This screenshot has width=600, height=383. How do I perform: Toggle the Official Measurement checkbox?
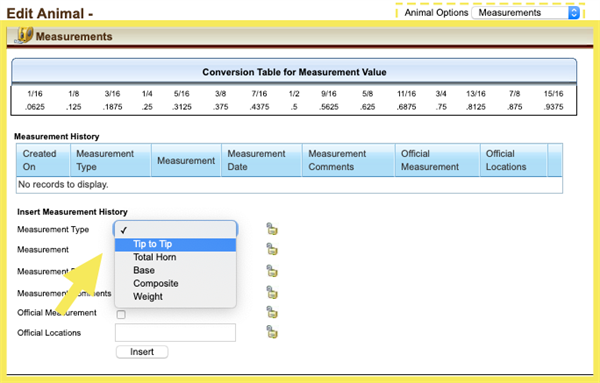(x=121, y=315)
